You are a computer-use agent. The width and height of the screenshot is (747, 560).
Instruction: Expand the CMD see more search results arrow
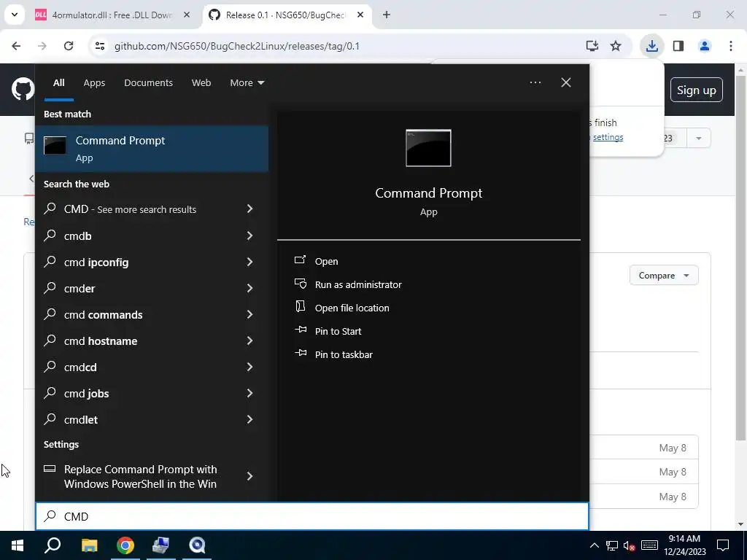(249, 209)
